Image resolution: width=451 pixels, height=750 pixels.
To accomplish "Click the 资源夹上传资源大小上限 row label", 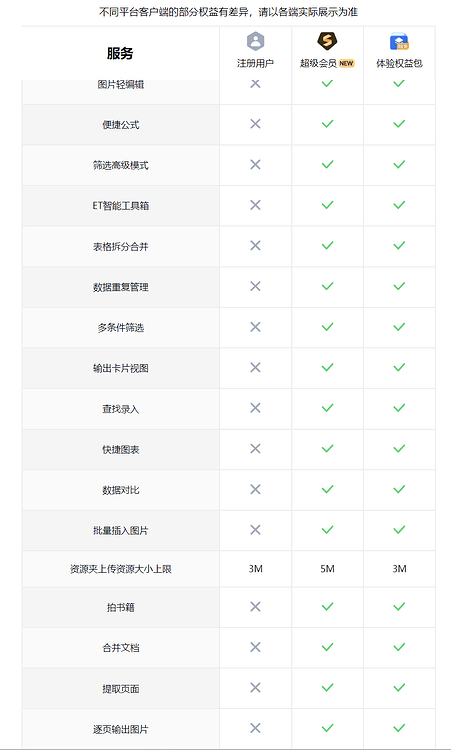I will click(121, 569).
